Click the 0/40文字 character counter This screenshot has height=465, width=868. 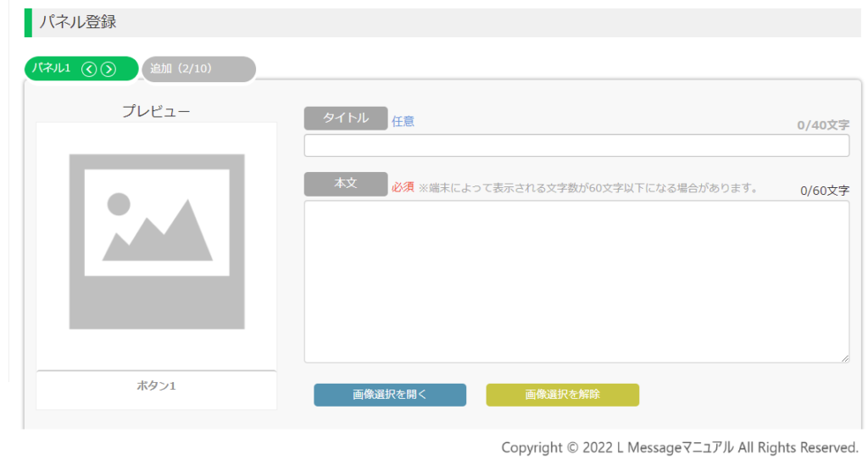point(822,125)
